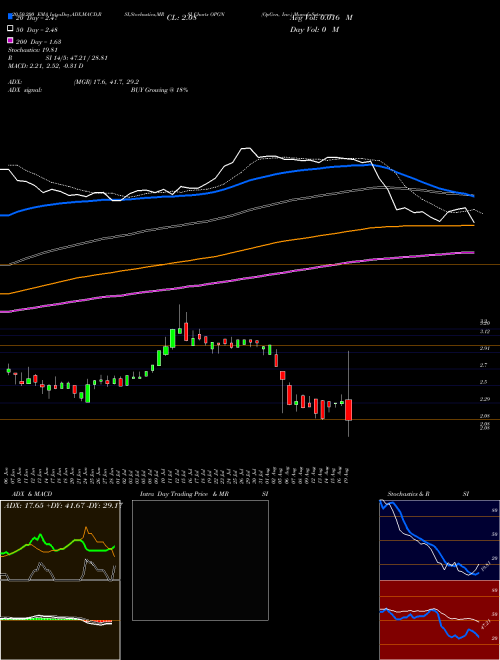Click the blue-background Stochastics chart panel
500x660 pixels.
tap(439, 540)
